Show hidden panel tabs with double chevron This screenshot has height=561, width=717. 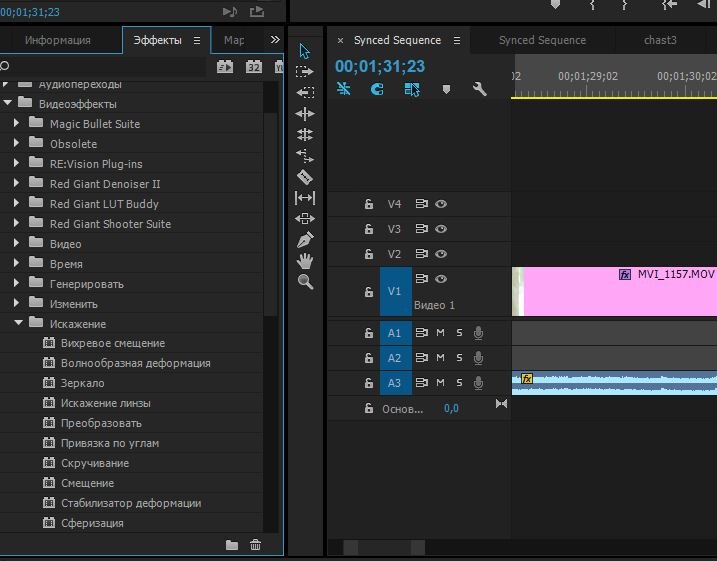pos(275,40)
